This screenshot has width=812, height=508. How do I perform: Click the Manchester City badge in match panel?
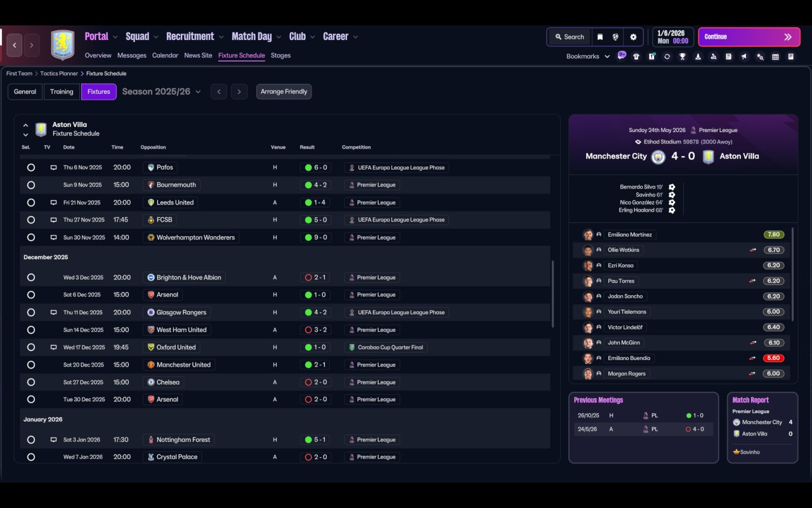click(658, 156)
